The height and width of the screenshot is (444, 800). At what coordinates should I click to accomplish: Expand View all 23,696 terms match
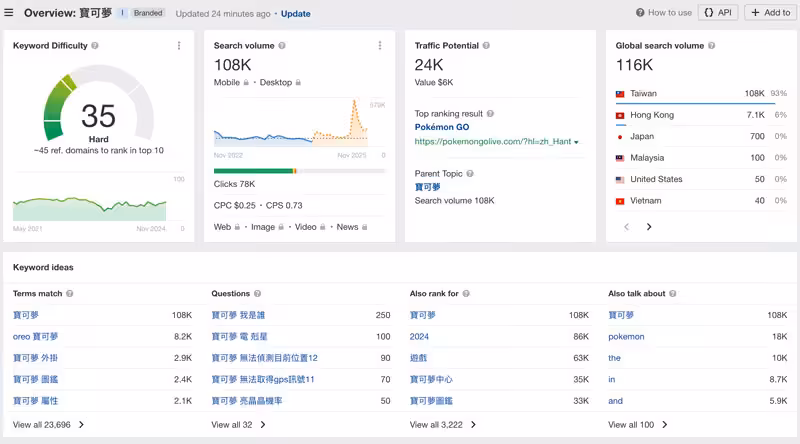tap(48, 425)
